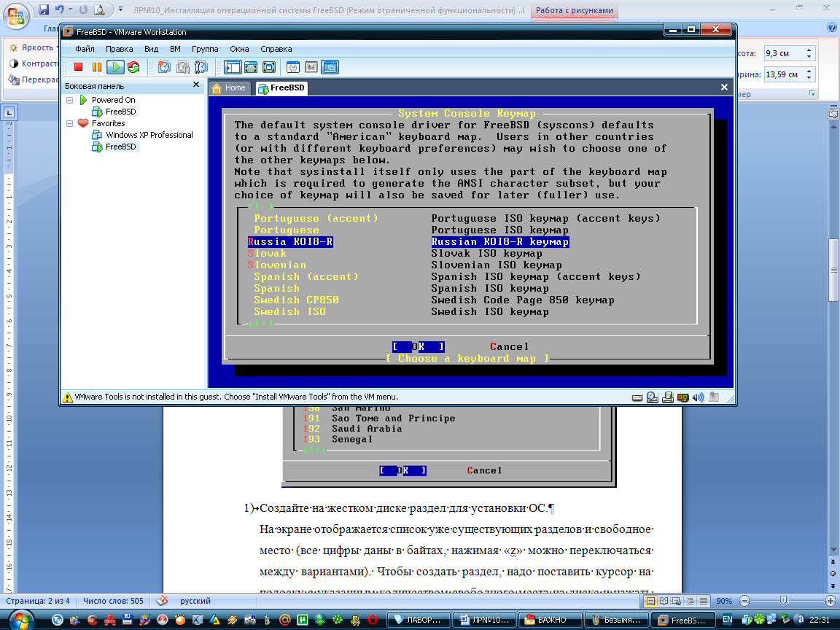Collapse the Powered On tree node
The height and width of the screenshot is (630, 840).
click(x=70, y=100)
